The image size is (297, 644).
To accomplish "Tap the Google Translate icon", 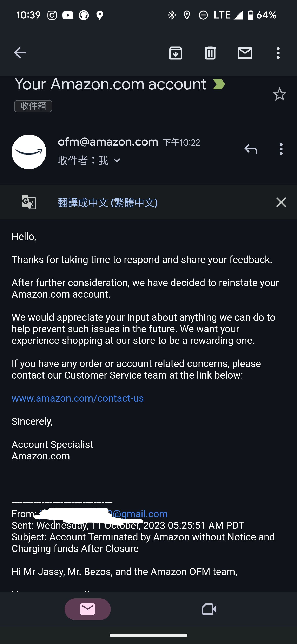I will click(29, 202).
